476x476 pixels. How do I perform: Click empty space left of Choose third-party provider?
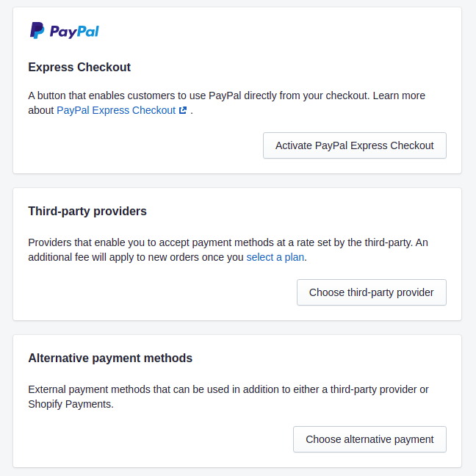click(161, 292)
